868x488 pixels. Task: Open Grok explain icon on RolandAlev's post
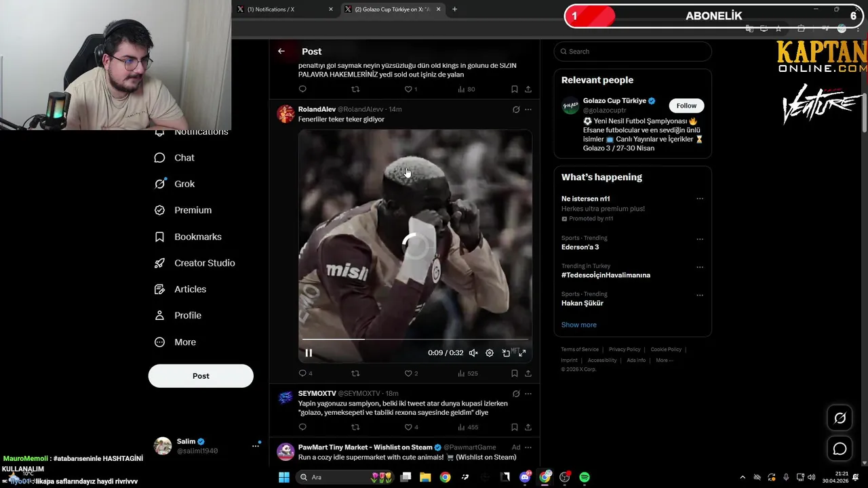[x=516, y=109]
